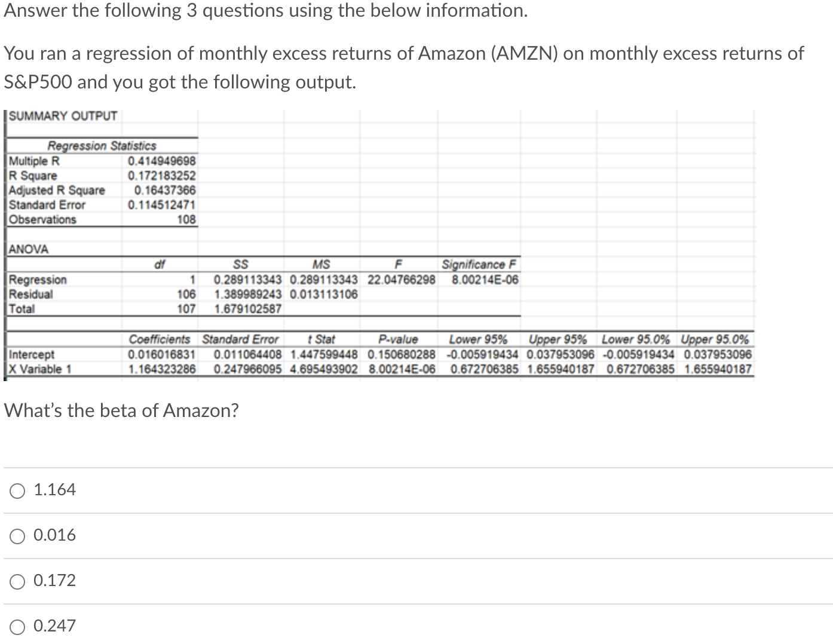The width and height of the screenshot is (833, 644).
Task: Click the Intercept row label
Action: pos(31,354)
